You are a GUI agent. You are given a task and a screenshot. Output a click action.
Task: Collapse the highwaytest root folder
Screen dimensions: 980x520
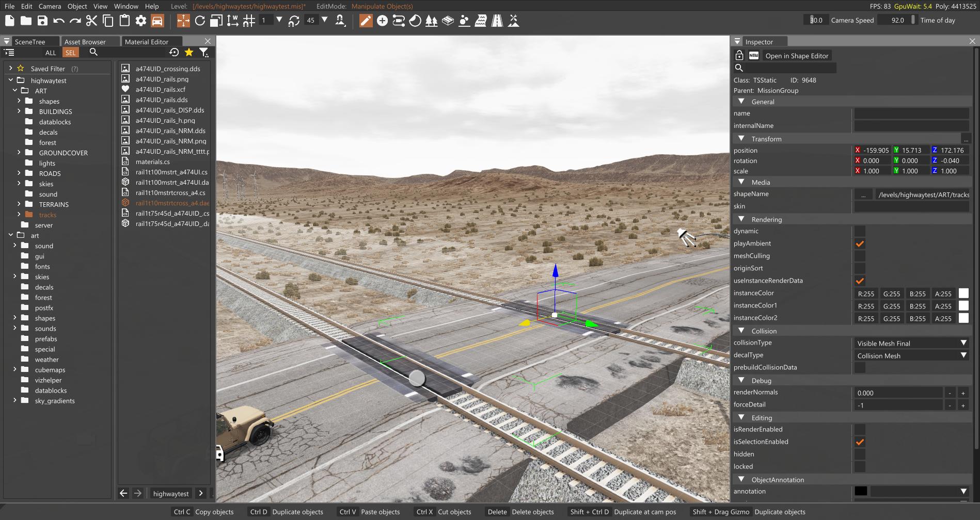click(x=11, y=80)
